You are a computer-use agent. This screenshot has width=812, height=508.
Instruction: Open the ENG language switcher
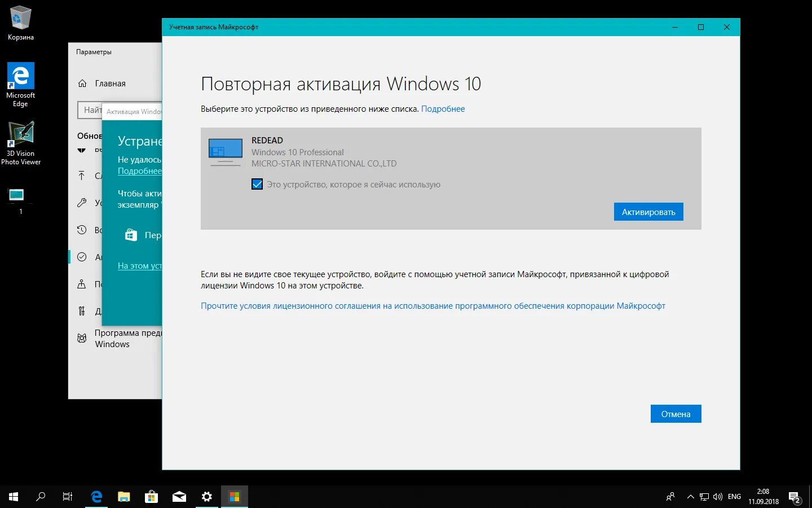[x=734, y=496]
